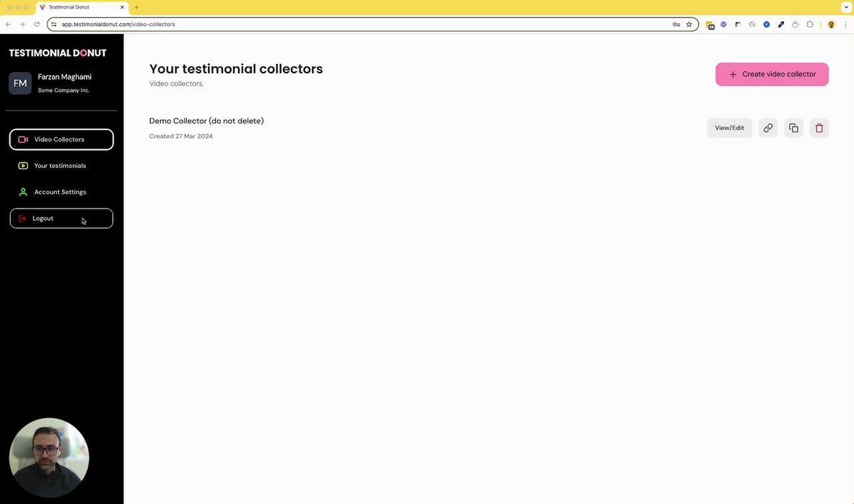The height and width of the screenshot is (504, 854).
Task: Copy the Demo Collector link via chain icon
Action: (x=768, y=128)
